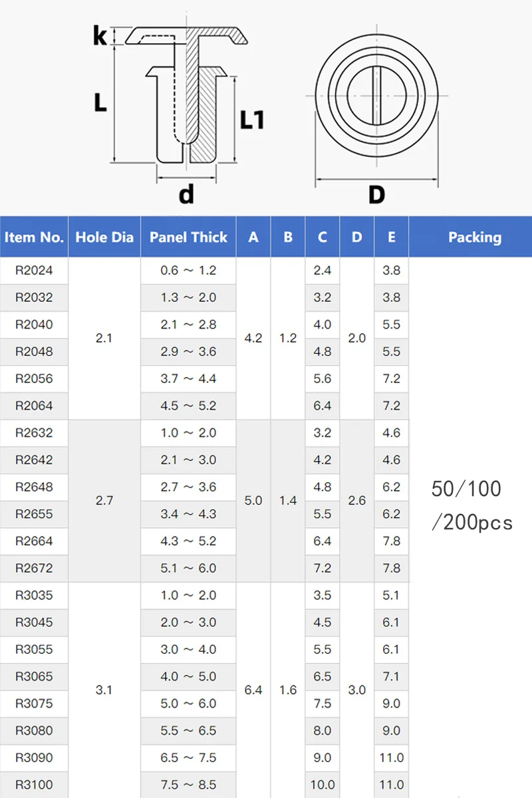This screenshot has height=798, width=532.
Task: Click the L1 dimension label in diagram
Action: 252,120
